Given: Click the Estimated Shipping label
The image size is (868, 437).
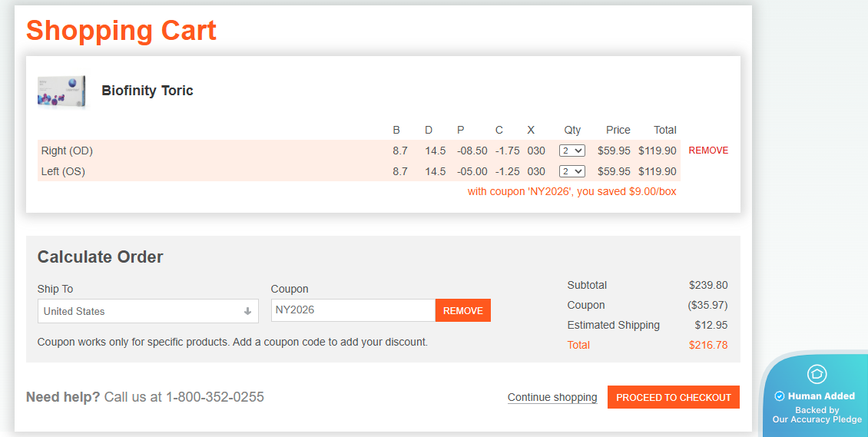Looking at the screenshot, I should point(613,325).
